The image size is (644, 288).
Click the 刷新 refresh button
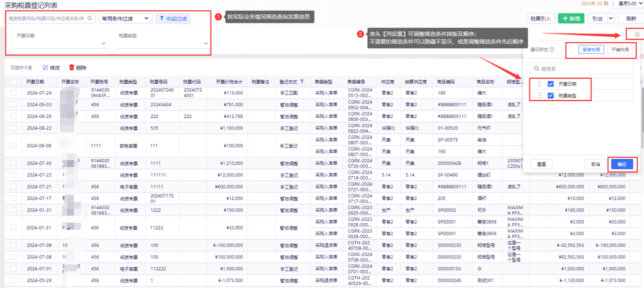[630, 18]
